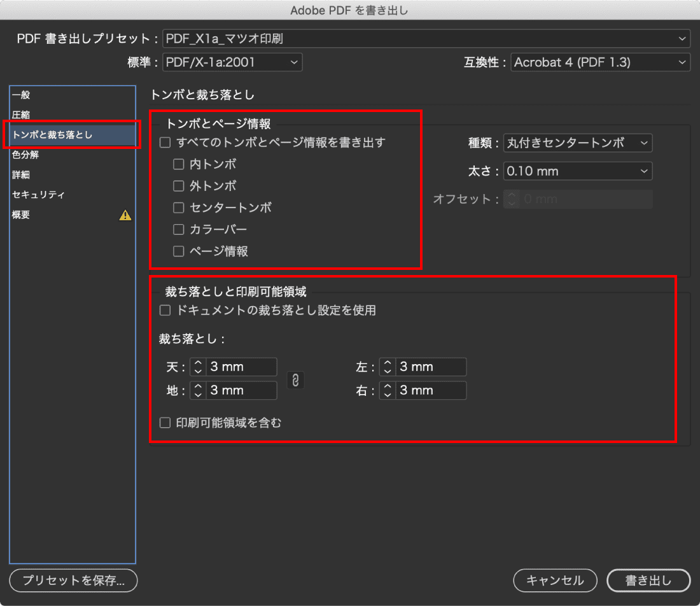
Task: Select 色分解 in the sidebar
Action: coord(73,155)
